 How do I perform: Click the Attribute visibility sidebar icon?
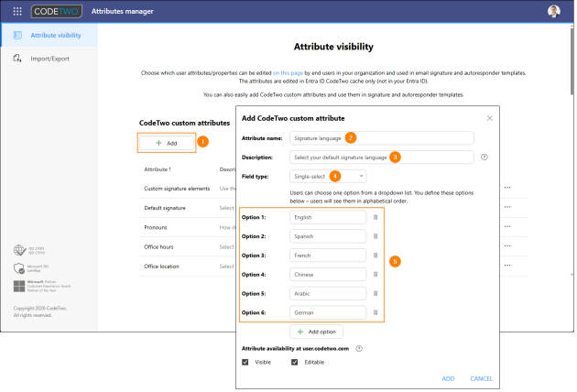tap(17, 36)
